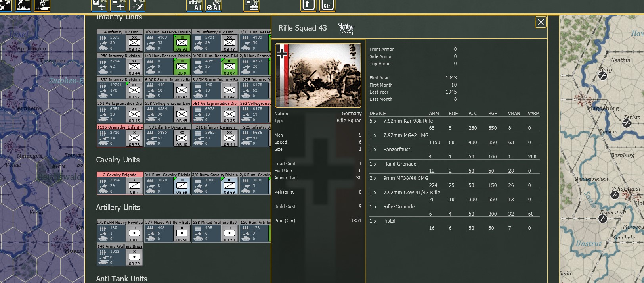Click the ROF column header
This screenshot has height=283, width=644.
[x=453, y=114]
